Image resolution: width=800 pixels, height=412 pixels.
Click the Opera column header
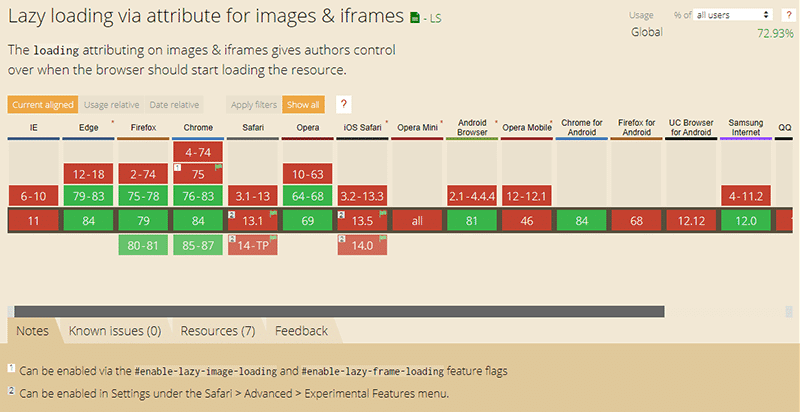(308, 128)
